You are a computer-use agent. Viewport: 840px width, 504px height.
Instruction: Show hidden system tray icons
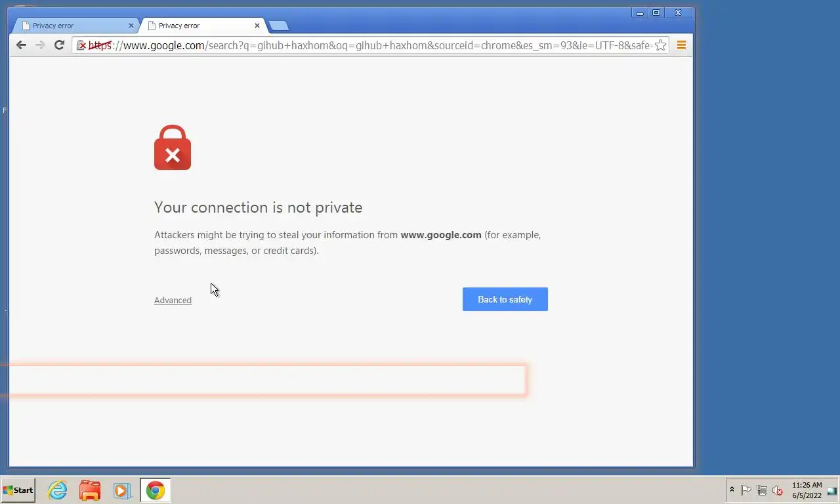(732, 490)
